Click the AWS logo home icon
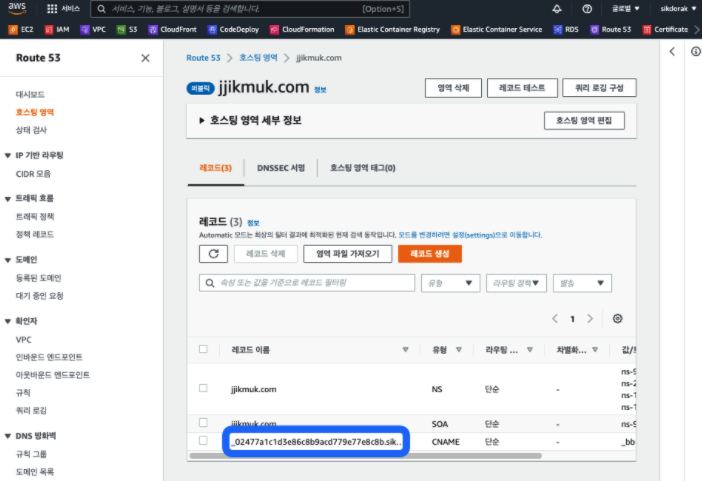Viewport: 702px width, 481px height. [x=17, y=8]
